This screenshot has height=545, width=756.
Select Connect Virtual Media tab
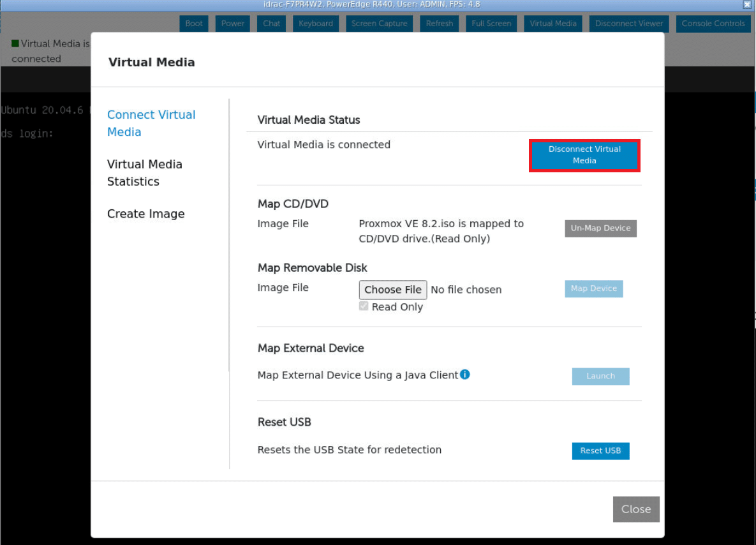coord(151,123)
